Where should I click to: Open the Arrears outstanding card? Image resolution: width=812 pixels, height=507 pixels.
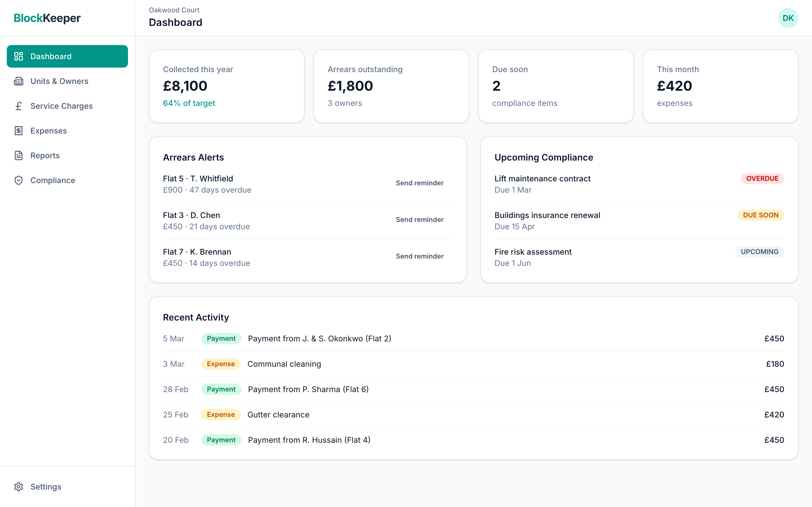(391, 86)
